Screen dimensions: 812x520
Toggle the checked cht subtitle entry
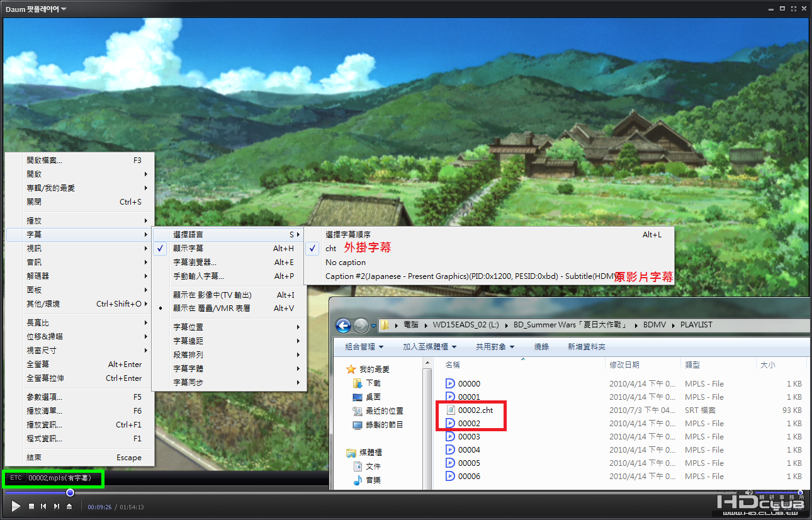tap(488, 248)
